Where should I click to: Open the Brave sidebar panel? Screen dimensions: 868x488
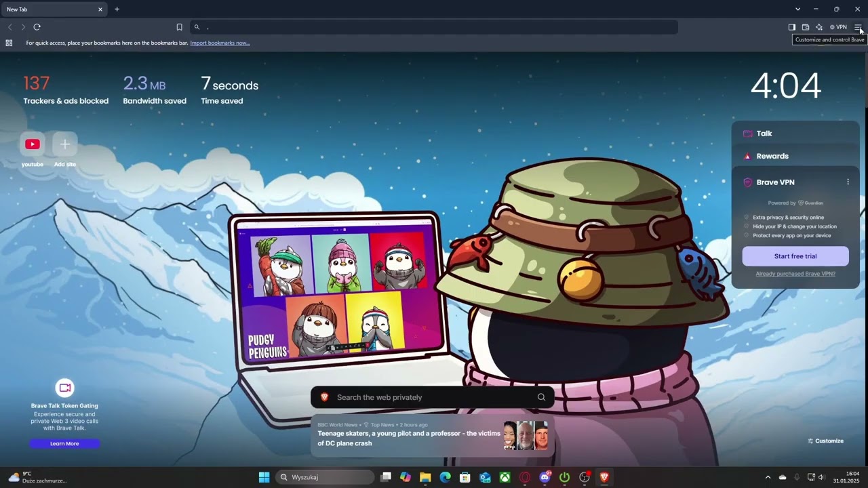click(791, 27)
